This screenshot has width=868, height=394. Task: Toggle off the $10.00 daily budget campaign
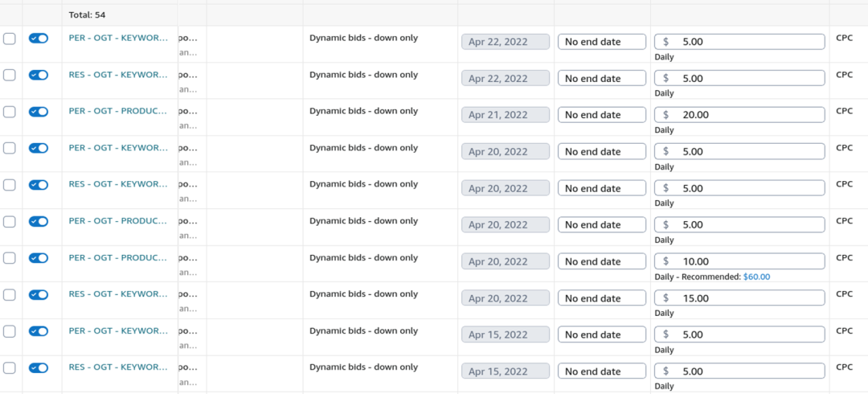[x=39, y=258]
